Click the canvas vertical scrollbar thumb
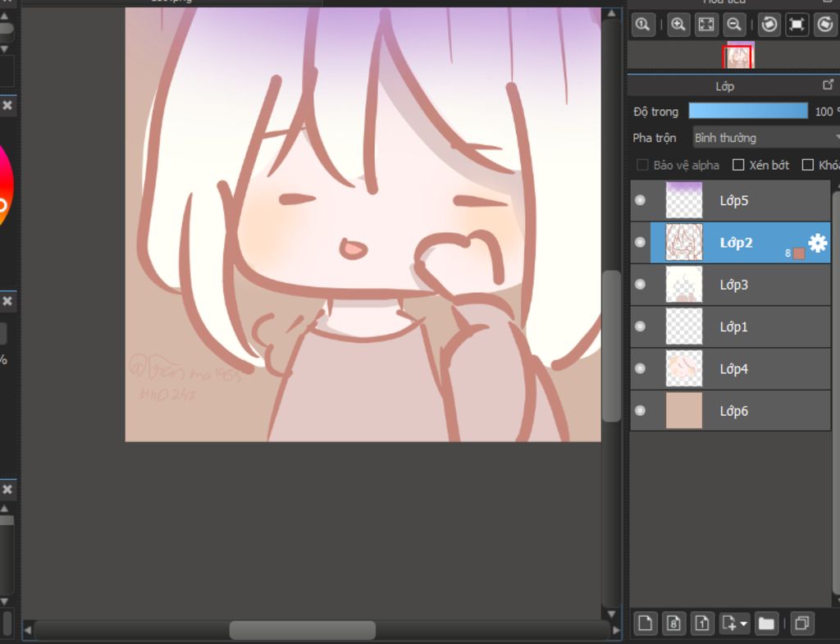Viewport: 840px width, 644px height. pyautogui.click(x=611, y=345)
